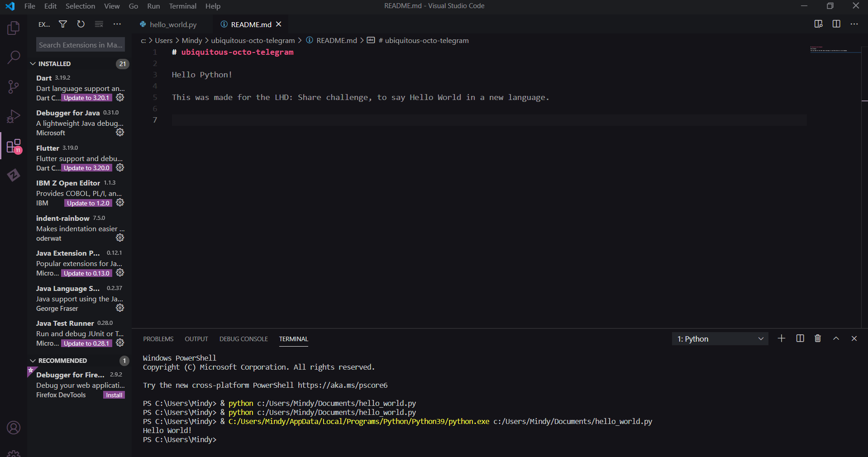Open the Help menu
The height and width of the screenshot is (457, 868).
point(213,6)
